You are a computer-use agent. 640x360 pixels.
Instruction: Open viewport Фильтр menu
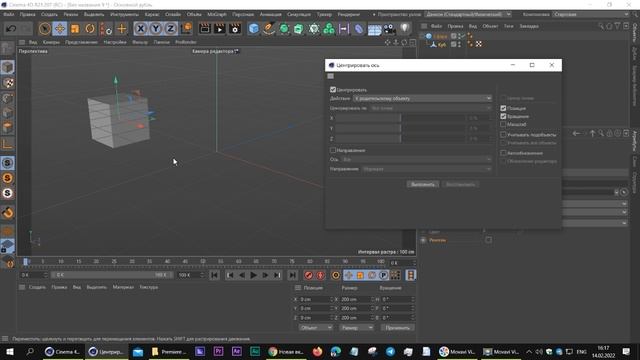[140, 42]
